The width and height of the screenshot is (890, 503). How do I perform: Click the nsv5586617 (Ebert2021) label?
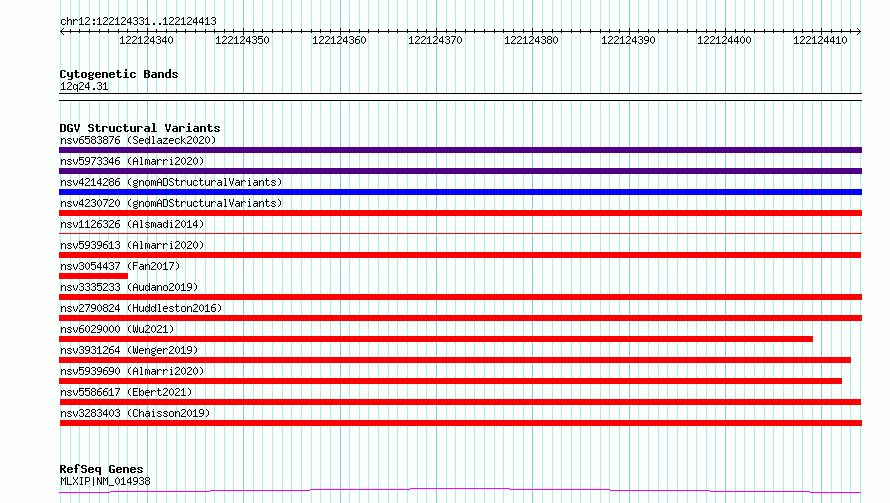pos(126,392)
